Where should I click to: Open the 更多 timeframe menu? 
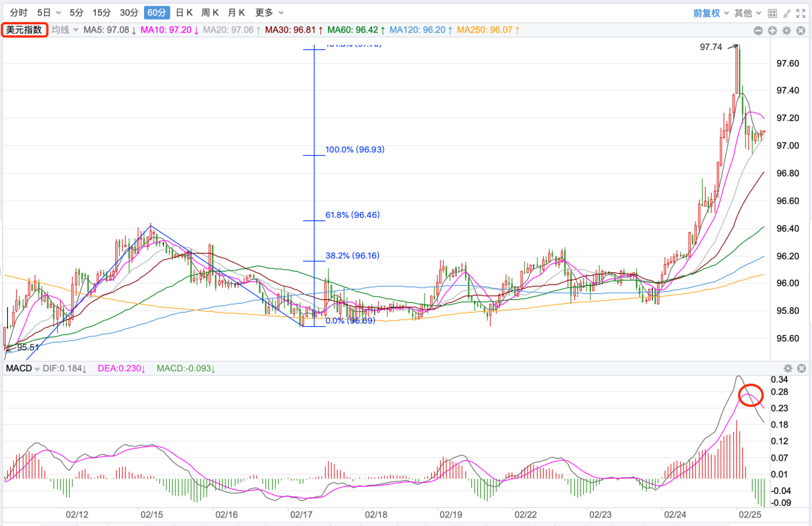click(x=270, y=13)
